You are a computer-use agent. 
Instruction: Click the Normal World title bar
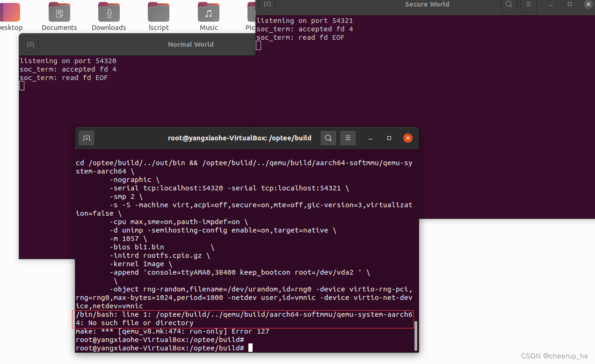tap(137, 44)
